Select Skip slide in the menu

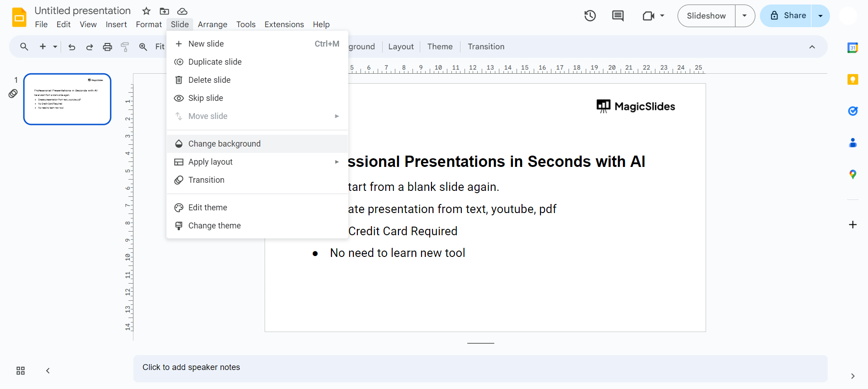pos(206,98)
